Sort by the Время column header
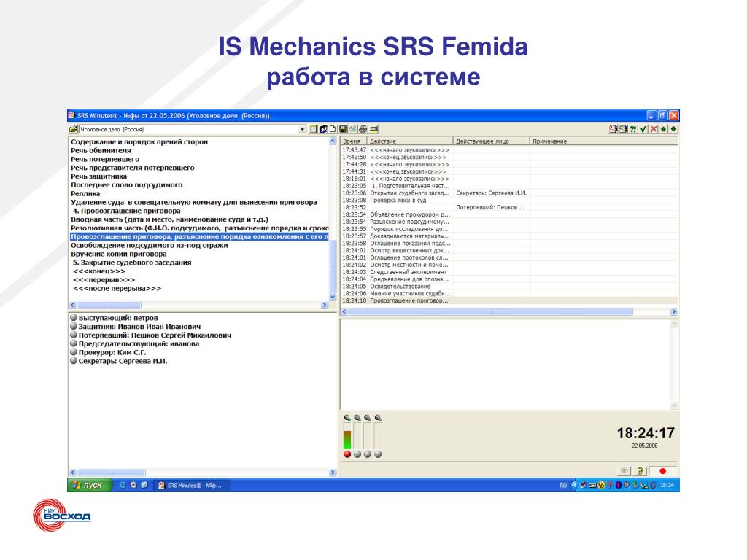The height and width of the screenshot is (560, 747). [354, 141]
